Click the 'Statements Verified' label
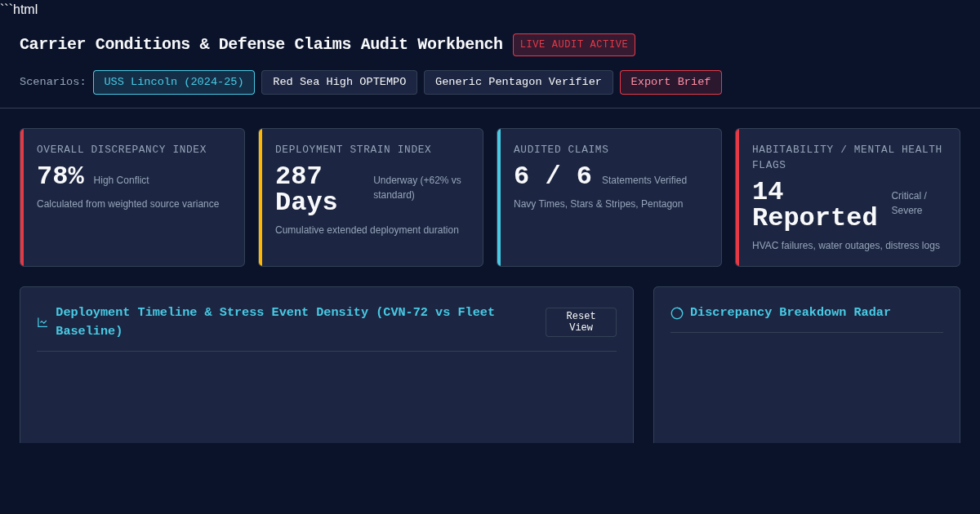Screen dimensions: 980x514 (x=644, y=180)
